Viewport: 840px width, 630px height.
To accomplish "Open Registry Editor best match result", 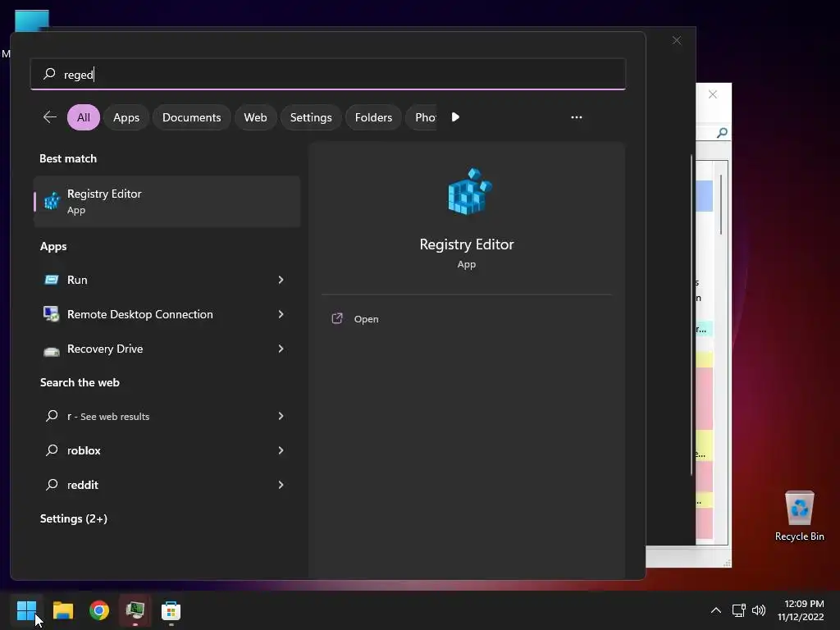I will click(167, 202).
